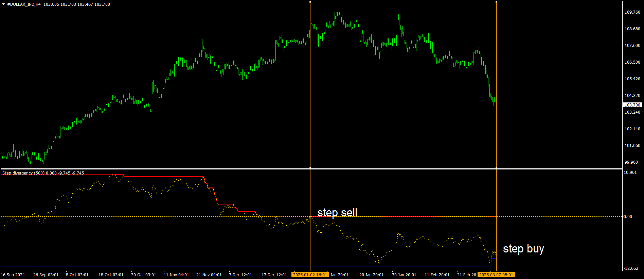The width and height of the screenshot is (644, 279).
Task: Click the -12.662 indicator scale value
Action: click(x=631, y=268)
